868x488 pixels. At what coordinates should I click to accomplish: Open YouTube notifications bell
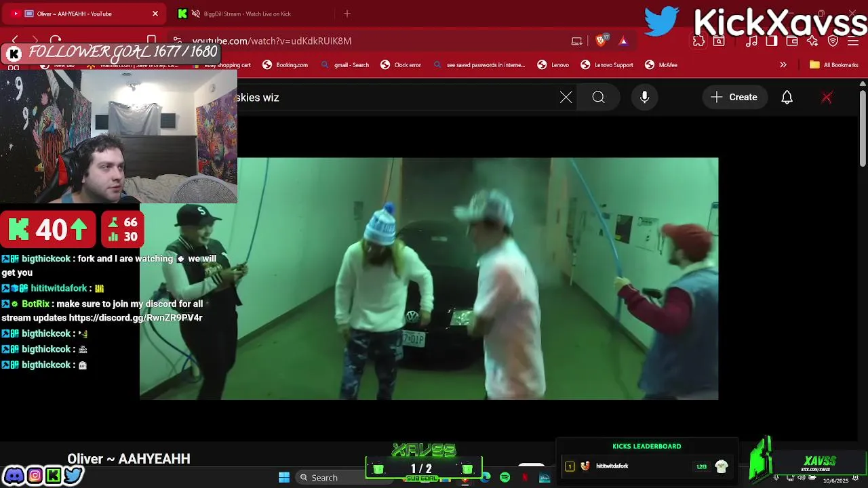(x=787, y=98)
